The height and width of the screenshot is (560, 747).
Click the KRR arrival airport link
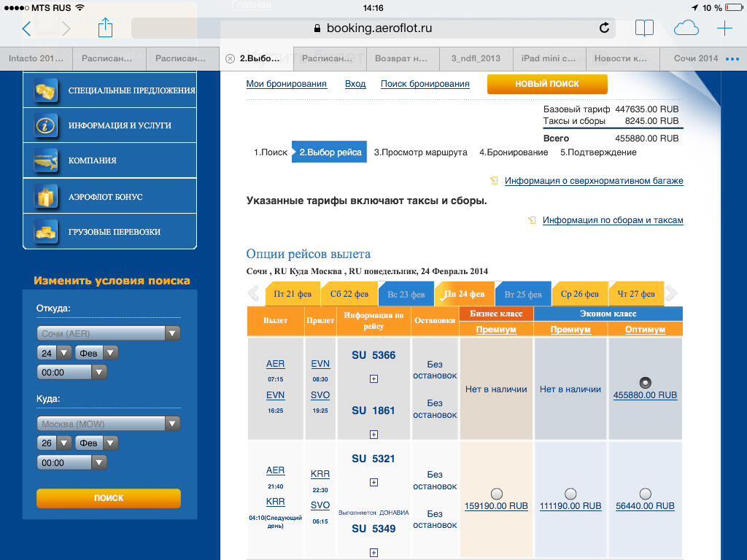(x=320, y=474)
